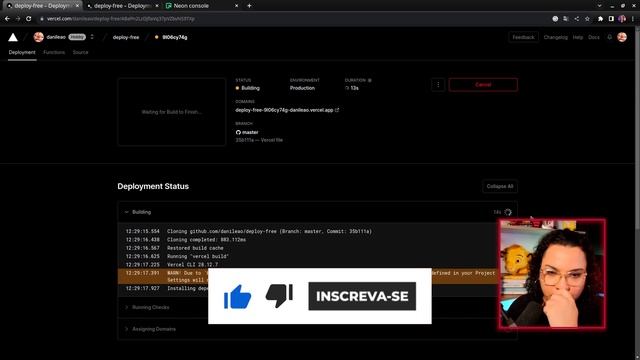Close the Neon console tab
This screenshot has width=640, height=360.
click(236, 6)
